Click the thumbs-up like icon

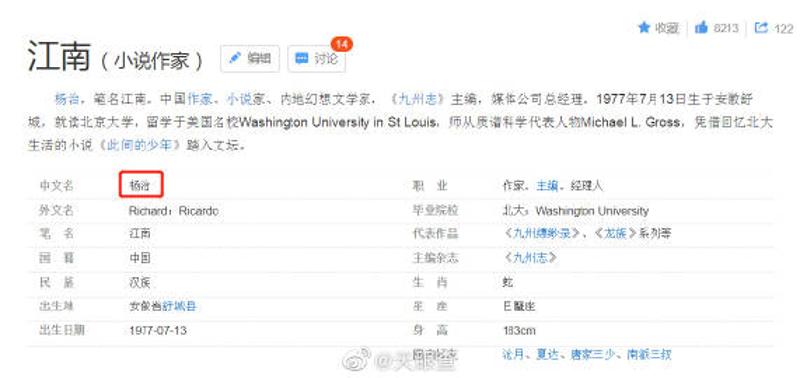(x=702, y=28)
